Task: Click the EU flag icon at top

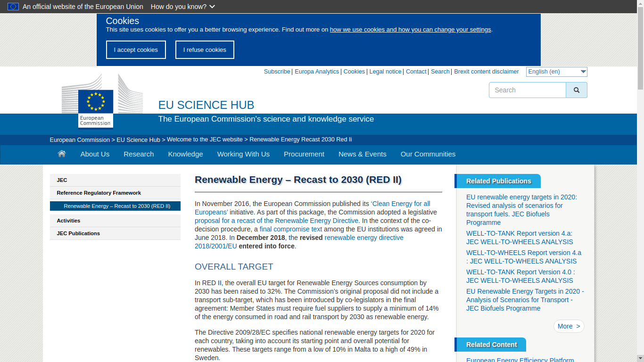Action: (13, 7)
